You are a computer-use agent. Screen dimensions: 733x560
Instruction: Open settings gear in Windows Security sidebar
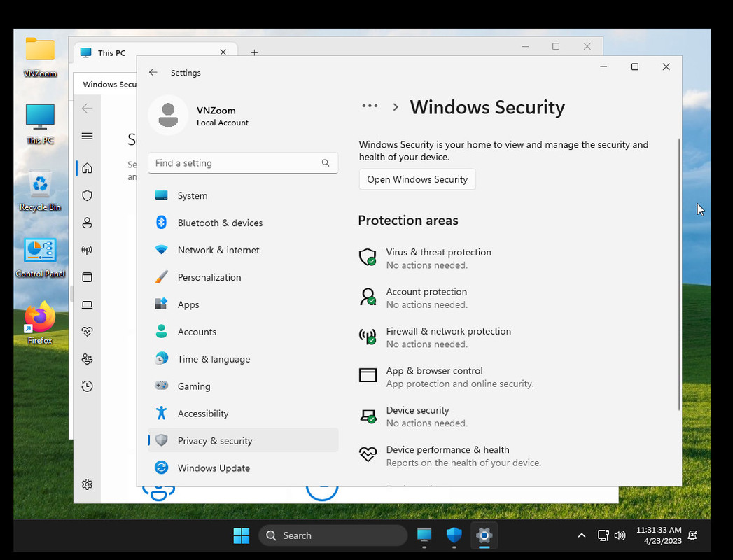pyautogui.click(x=87, y=484)
